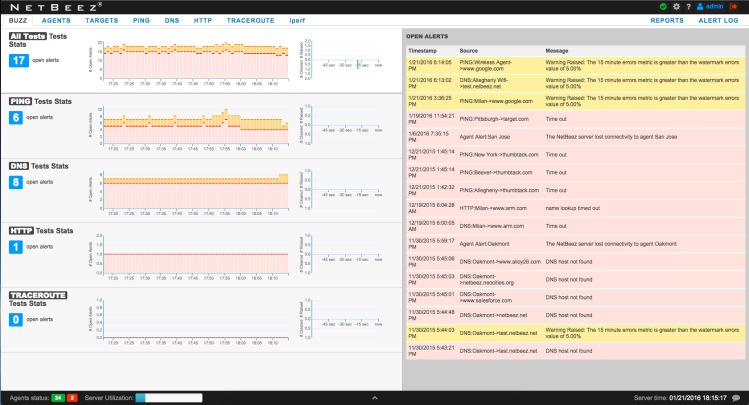Select alert DNS:Allegheny Wifi->test.netbeez.net
749x405 pixels.
tap(576, 83)
